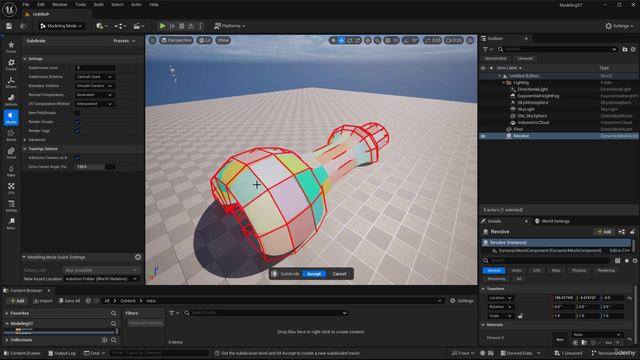Open the UVs tools category
640x360 pixels.
(11, 188)
